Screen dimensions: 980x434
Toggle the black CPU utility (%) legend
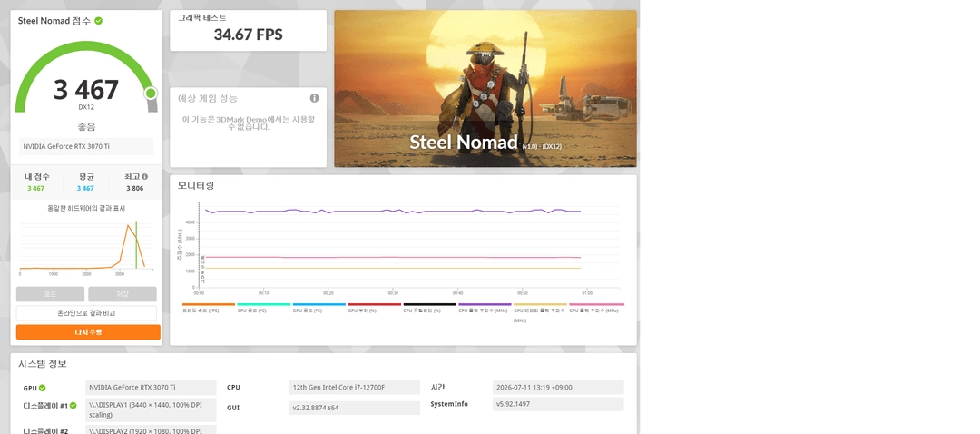pyautogui.click(x=429, y=308)
